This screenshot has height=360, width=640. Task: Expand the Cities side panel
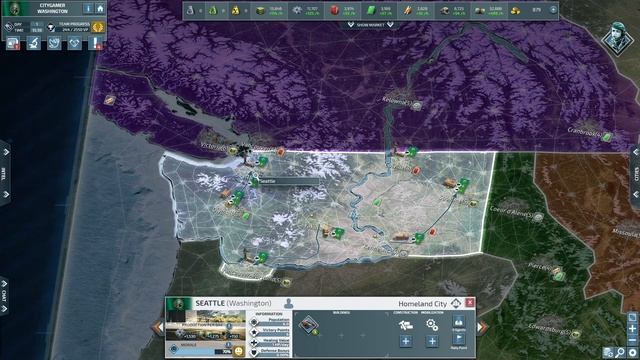click(635, 173)
